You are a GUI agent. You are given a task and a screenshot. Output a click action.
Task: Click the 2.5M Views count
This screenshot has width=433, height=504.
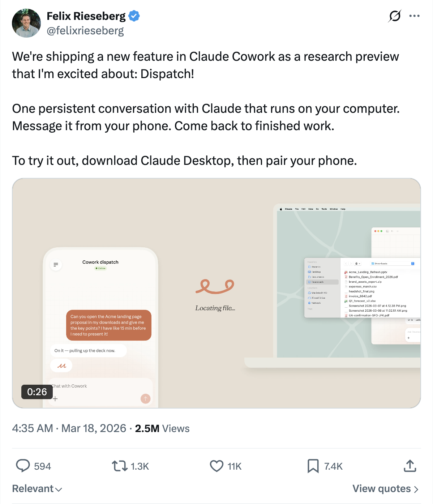click(162, 428)
